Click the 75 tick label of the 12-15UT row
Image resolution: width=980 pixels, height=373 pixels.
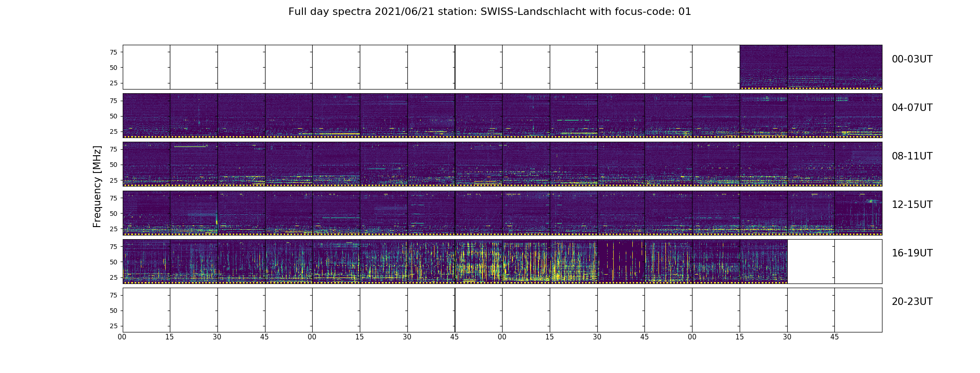coord(113,198)
